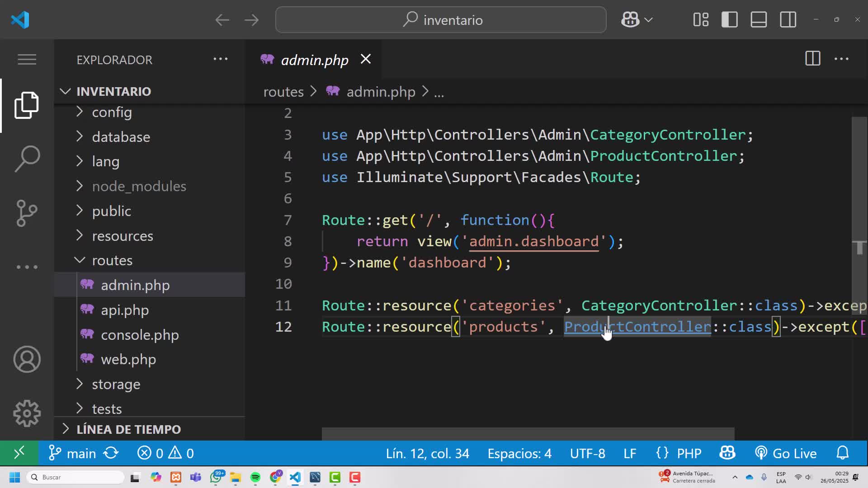
Task: Show additional views via activity bar ellipsis
Action: (x=27, y=267)
